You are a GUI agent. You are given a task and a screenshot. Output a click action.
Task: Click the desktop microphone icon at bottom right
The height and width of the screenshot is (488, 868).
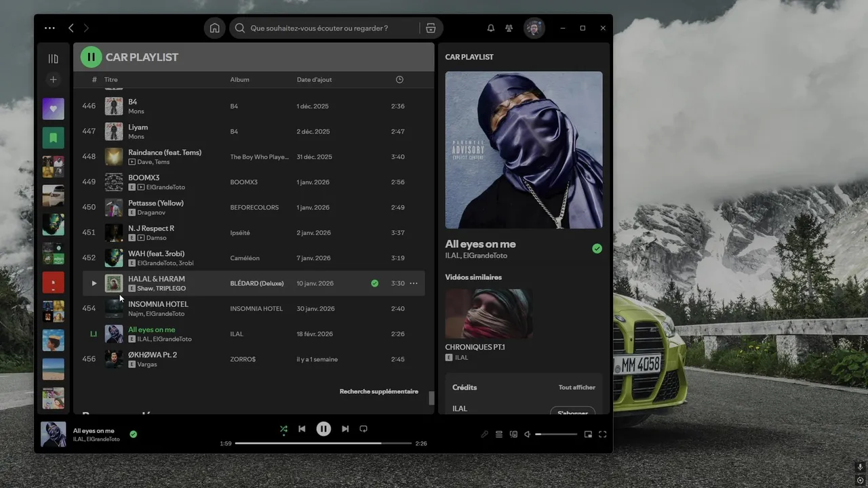tap(860, 467)
